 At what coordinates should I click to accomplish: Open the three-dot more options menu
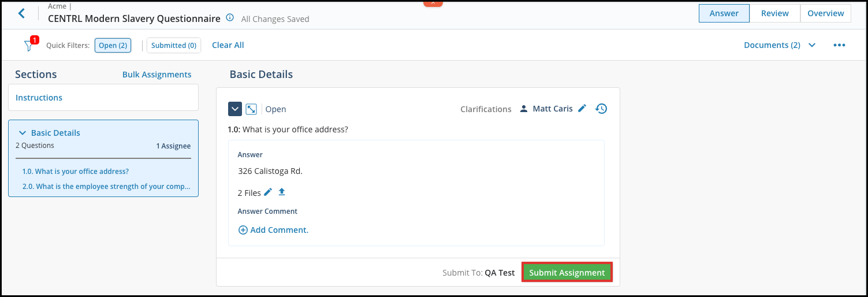(x=839, y=45)
